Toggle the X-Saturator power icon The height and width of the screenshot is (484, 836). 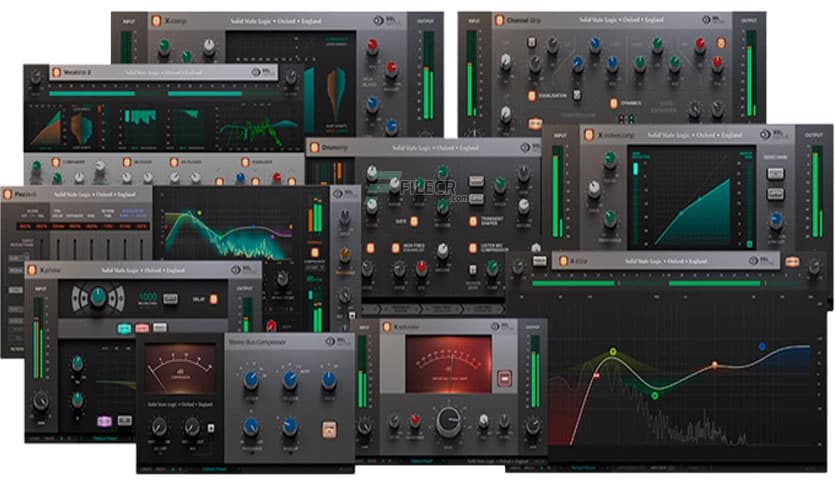tap(387, 327)
